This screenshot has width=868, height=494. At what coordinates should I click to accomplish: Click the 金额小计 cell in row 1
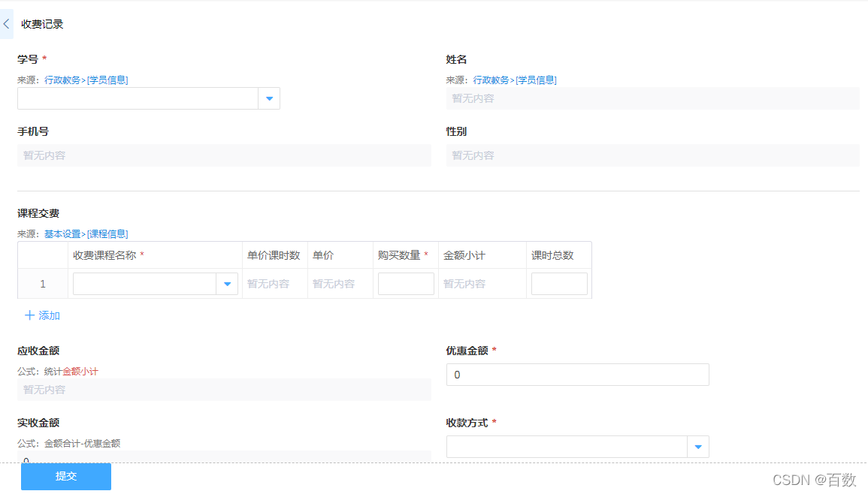point(482,284)
